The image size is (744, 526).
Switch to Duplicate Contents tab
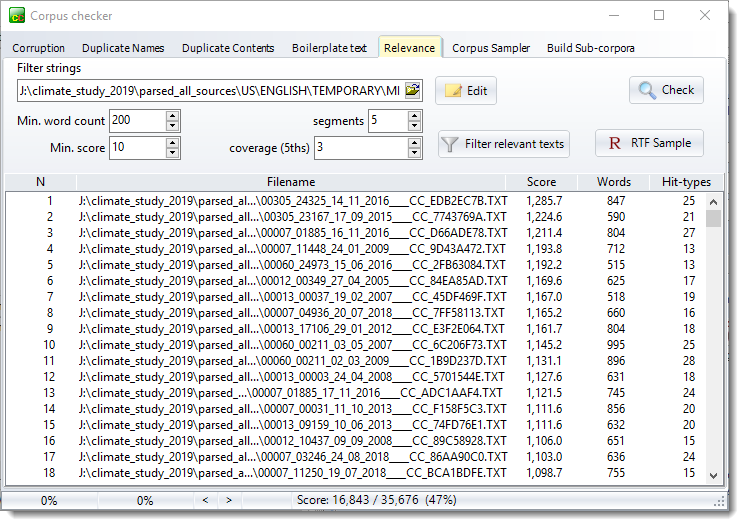[230, 48]
